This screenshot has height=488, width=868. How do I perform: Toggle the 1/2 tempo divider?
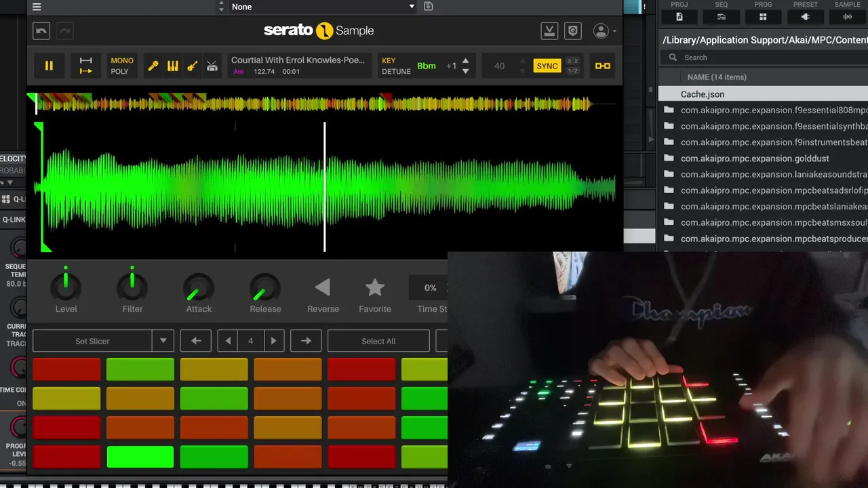pyautogui.click(x=572, y=70)
